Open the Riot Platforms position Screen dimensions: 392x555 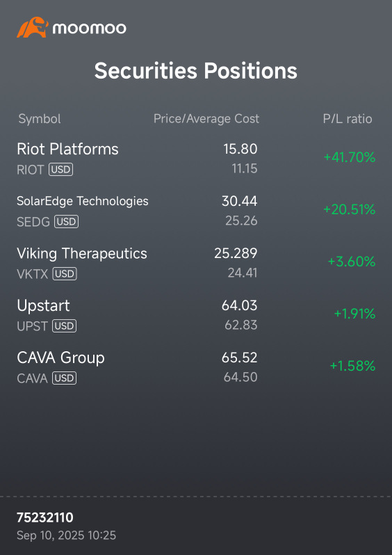click(196, 159)
